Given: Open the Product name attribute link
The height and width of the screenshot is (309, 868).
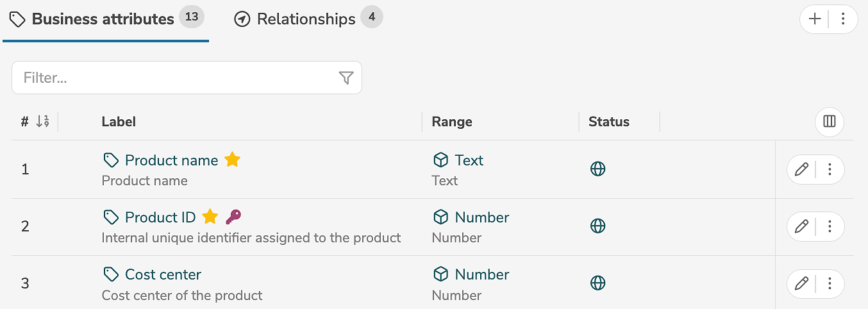Looking at the screenshot, I should [x=171, y=160].
